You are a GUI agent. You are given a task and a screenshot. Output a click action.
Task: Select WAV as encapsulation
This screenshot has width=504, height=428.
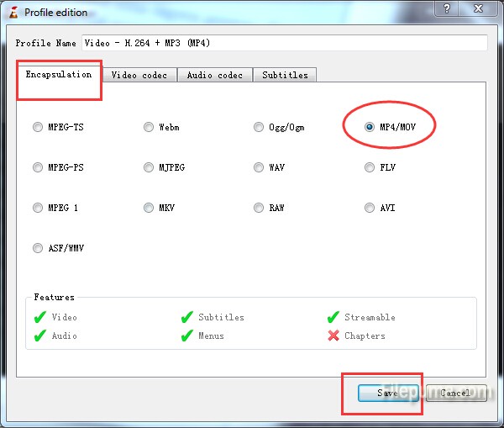click(x=260, y=167)
